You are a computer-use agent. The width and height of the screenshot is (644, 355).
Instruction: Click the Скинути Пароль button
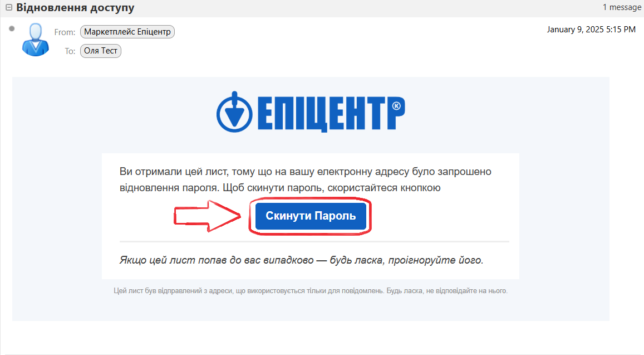pos(311,216)
